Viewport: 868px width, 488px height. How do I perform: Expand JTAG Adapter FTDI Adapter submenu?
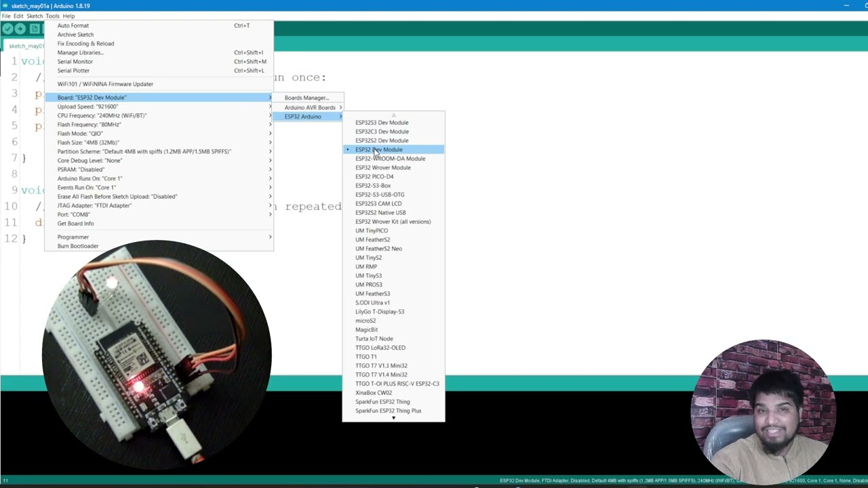[x=159, y=205]
